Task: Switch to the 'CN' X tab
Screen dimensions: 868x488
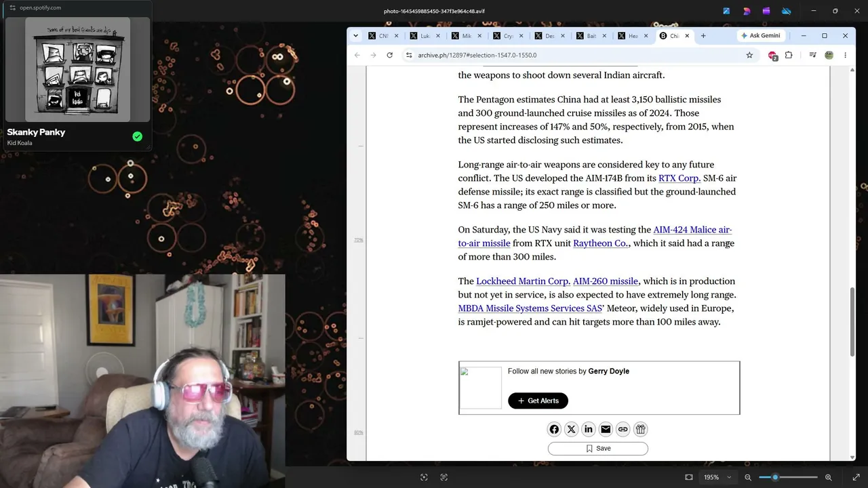Action: pyautogui.click(x=383, y=36)
